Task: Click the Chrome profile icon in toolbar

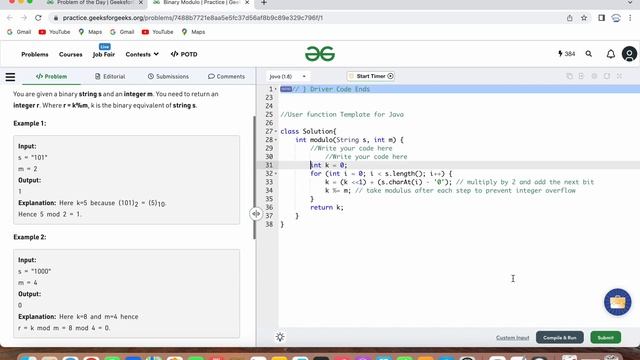Action: pos(616,18)
